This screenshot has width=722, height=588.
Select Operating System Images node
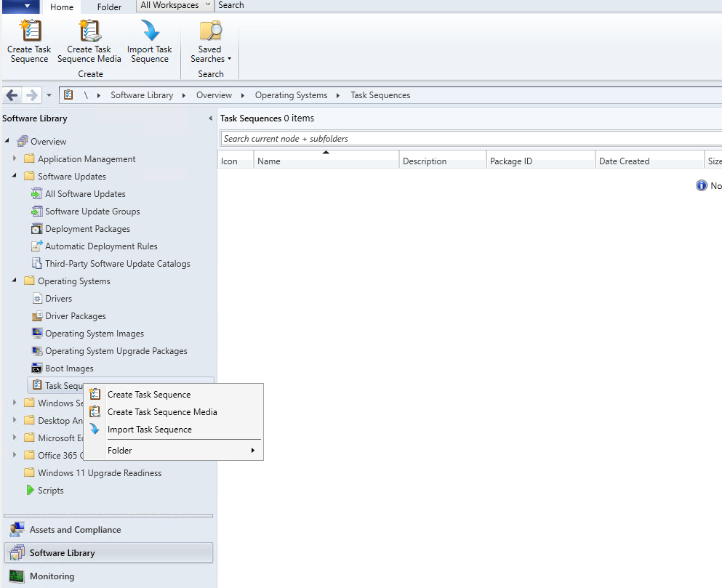pyautogui.click(x=94, y=334)
